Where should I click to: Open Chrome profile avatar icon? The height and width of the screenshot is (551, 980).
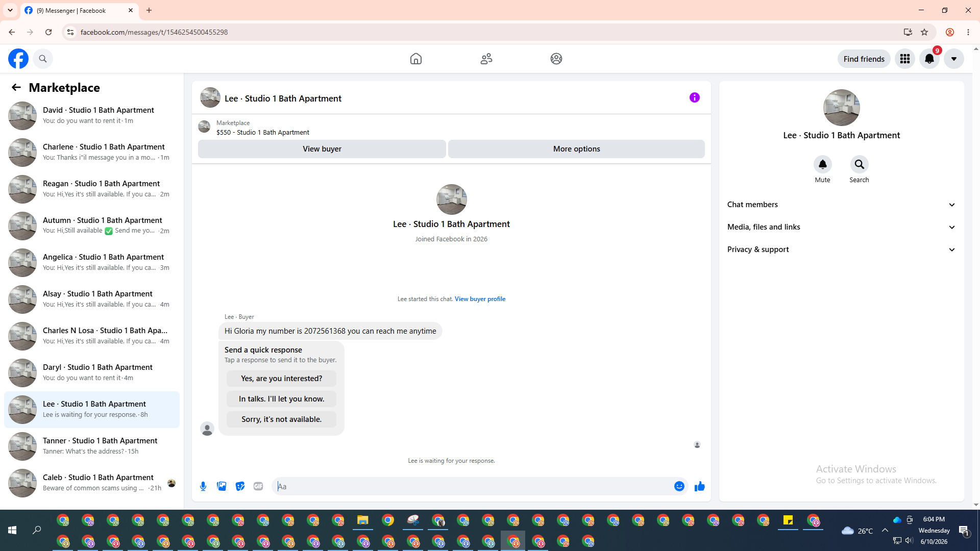point(950,32)
